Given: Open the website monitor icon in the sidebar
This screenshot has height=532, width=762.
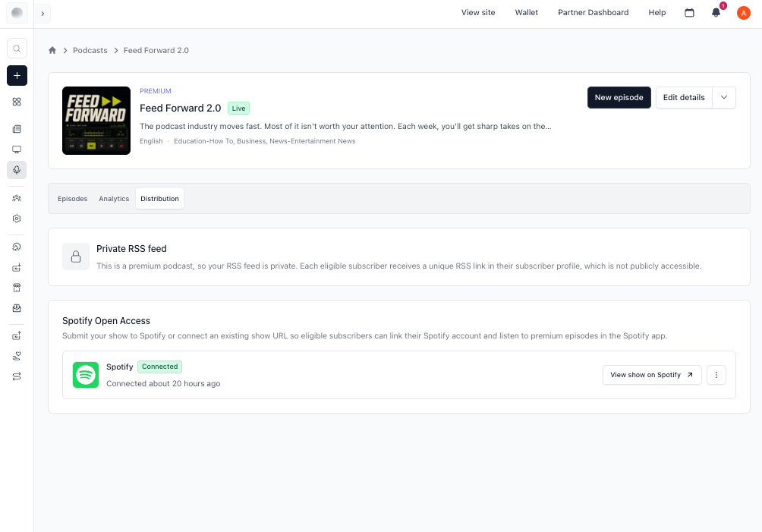Looking at the screenshot, I should tap(17, 150).
